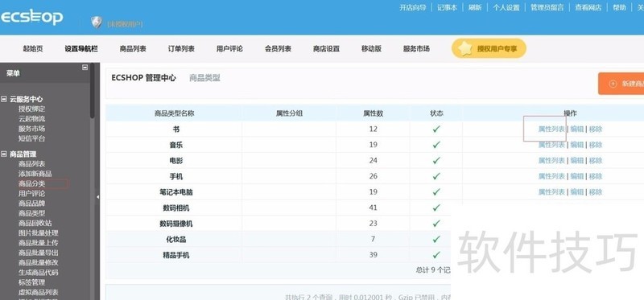Open 属性列表 for the 音乐 row
644x300 pixels.
[x=551, y=145]
